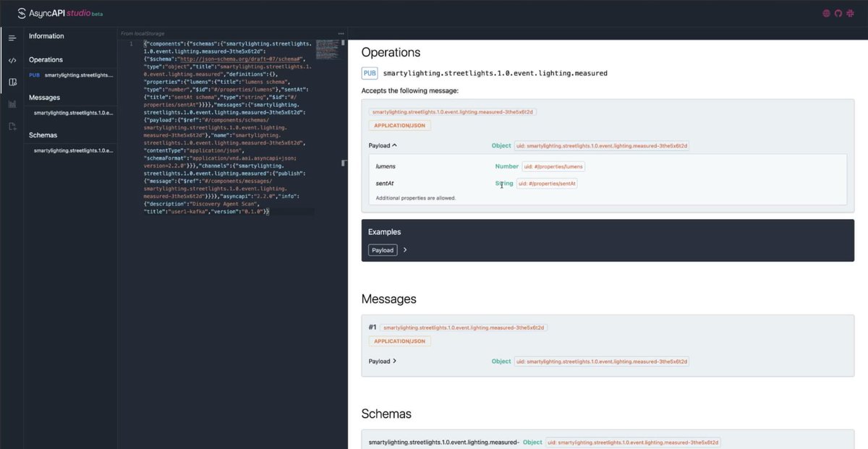Click the editor minimap thumbnail

click(327, 49)
